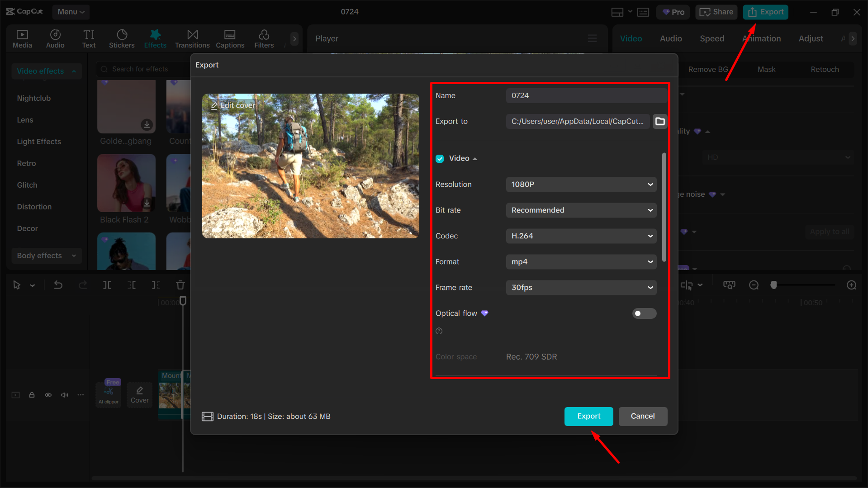The width and height of the screenshot is (868, 488).
Task: Collapse the Video section in Export dialog
Action: point(474,158)
